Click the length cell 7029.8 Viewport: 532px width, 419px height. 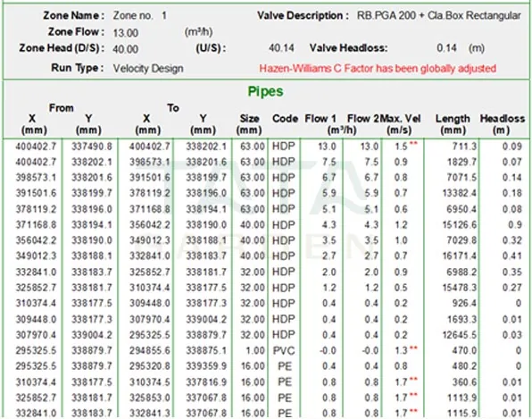coord(461,240)
